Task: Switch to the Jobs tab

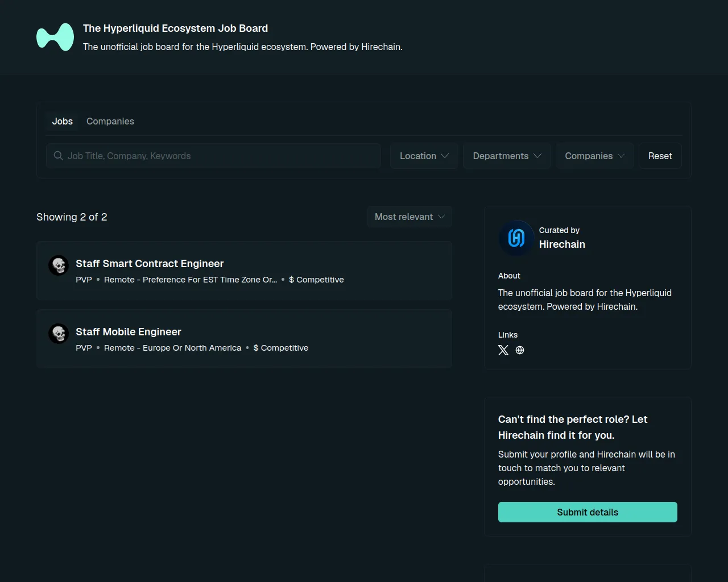Action: point(63,121)
